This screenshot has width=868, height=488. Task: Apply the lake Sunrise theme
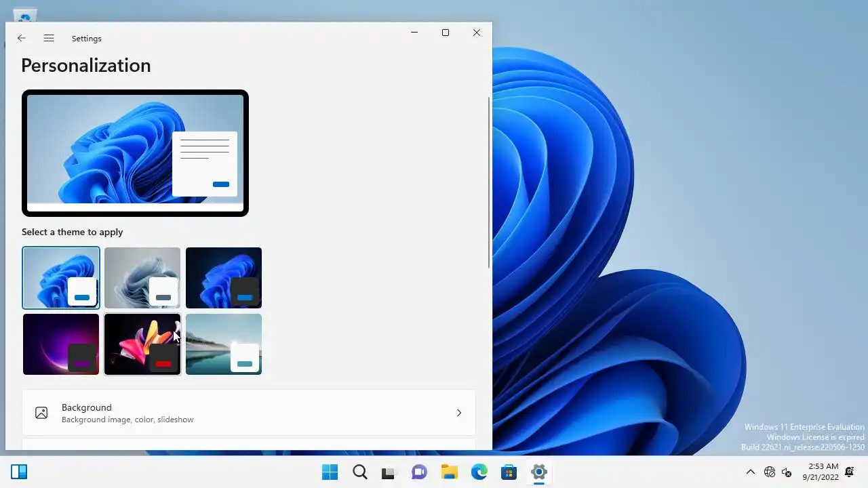click(224, 344)
